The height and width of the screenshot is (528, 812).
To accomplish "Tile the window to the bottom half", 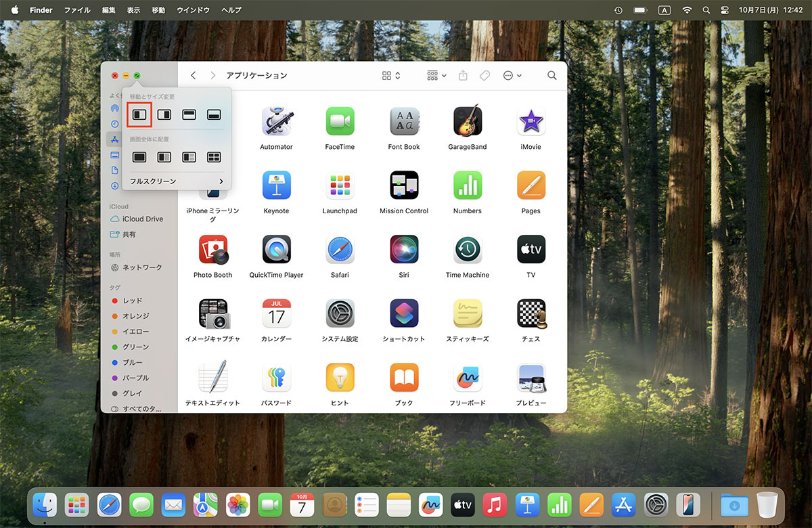I will click(x=215, y=114).
